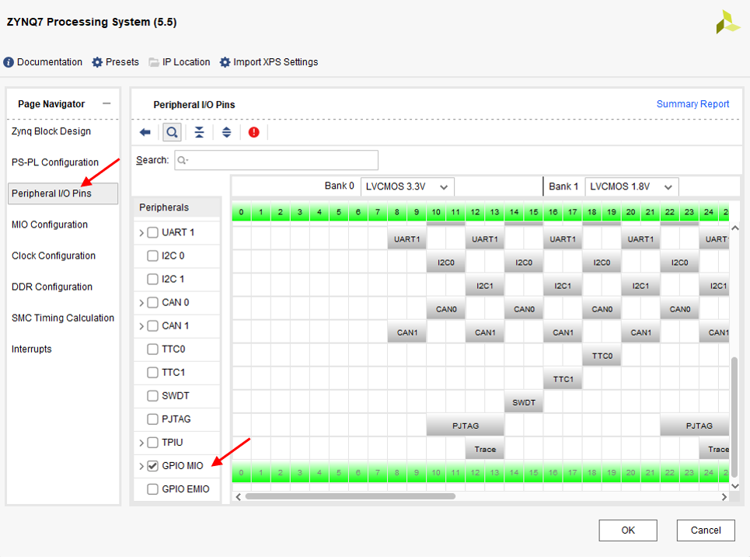
Task: Enable the GPIO EMIO checkbox
Action: pos(152,490)
